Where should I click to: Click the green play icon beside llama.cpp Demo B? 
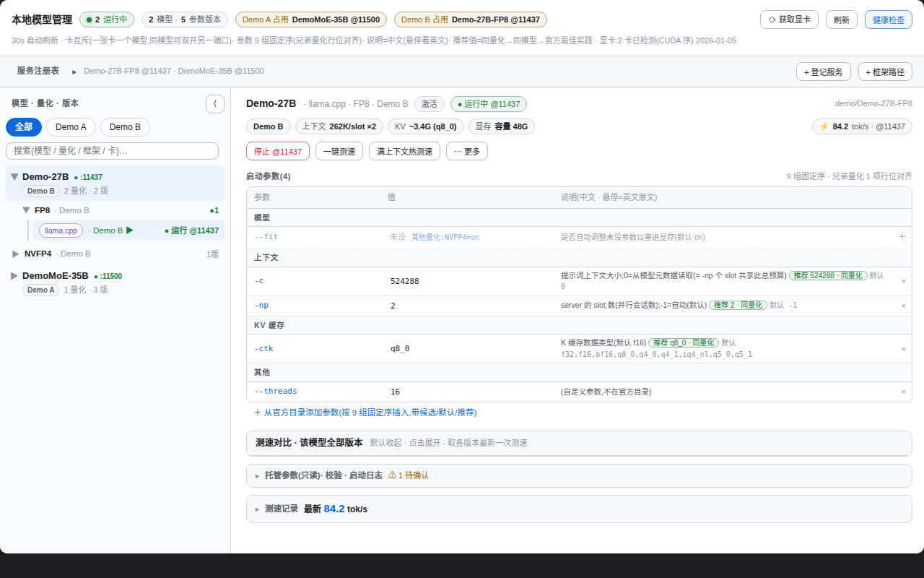click(130, 230)
